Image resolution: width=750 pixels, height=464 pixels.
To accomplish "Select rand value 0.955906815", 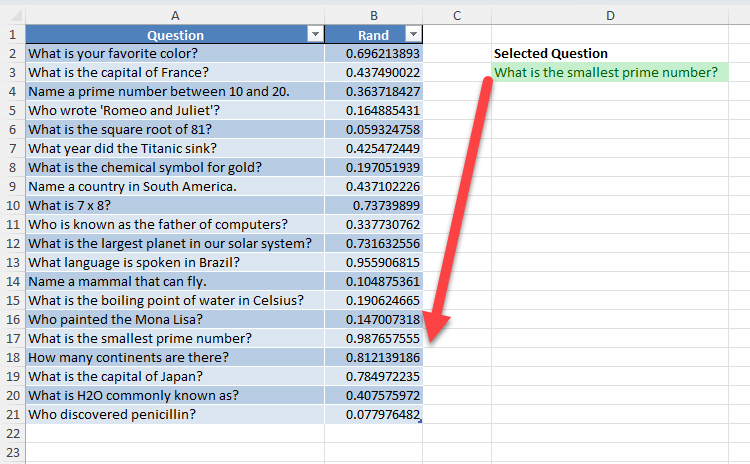I will (374, 262).
